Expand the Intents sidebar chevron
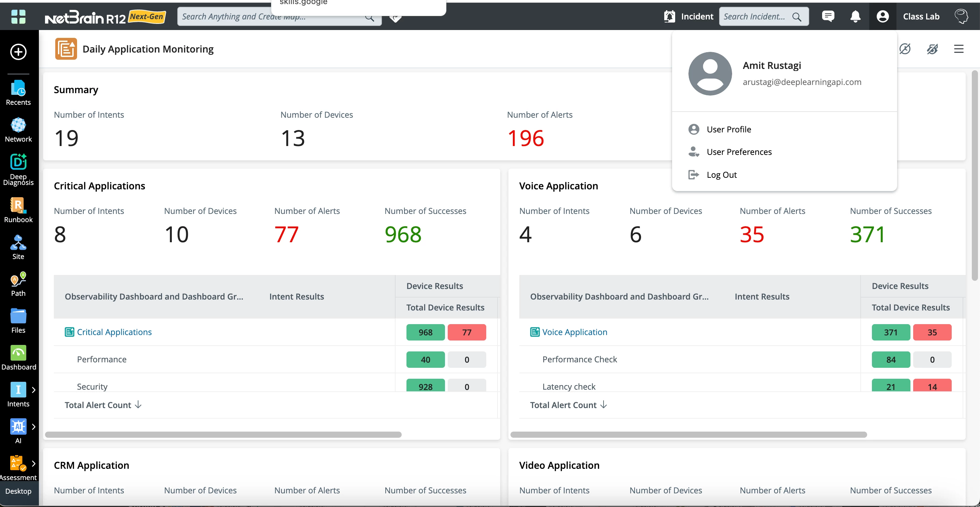Image resolution: width=980 pixels, height=507 pixels. [33, 390]
